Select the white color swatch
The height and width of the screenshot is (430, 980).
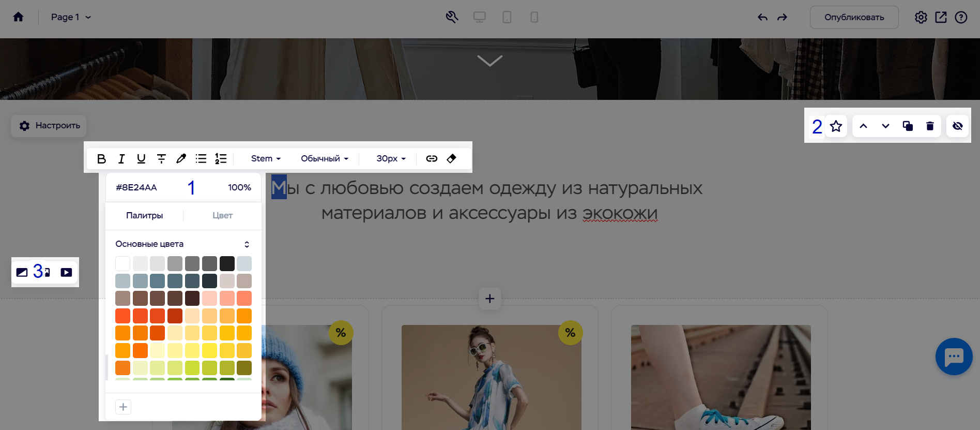click(122, 263)
